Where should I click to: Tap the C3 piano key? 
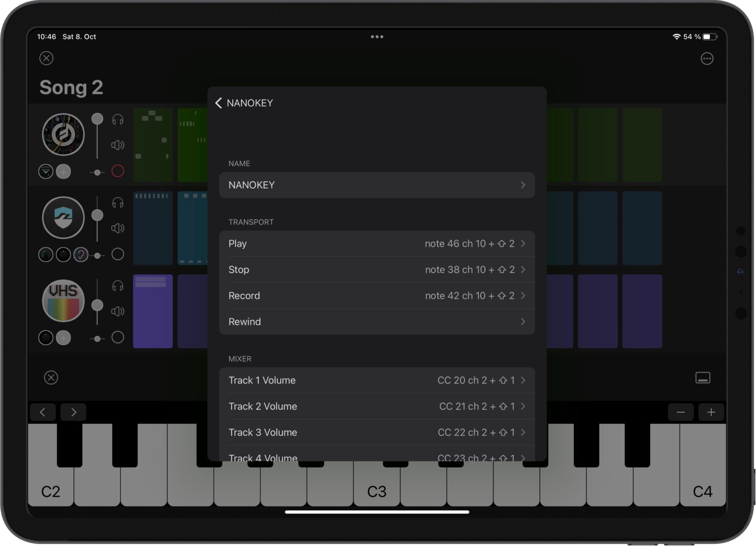coord(377,487)
